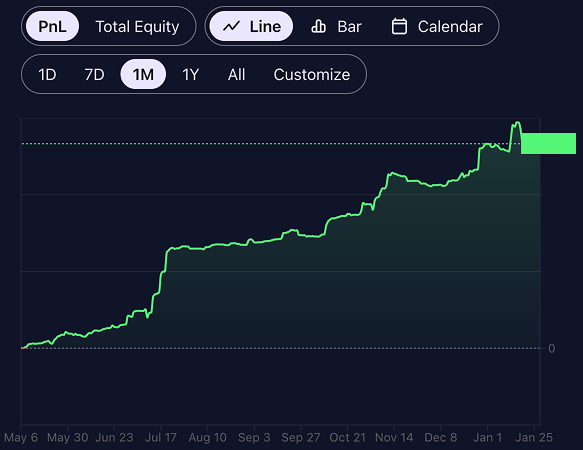The height and width of the screenshot is (450, 583).
Task: Switch chart to Bar mode
Action: click(336, 26)
